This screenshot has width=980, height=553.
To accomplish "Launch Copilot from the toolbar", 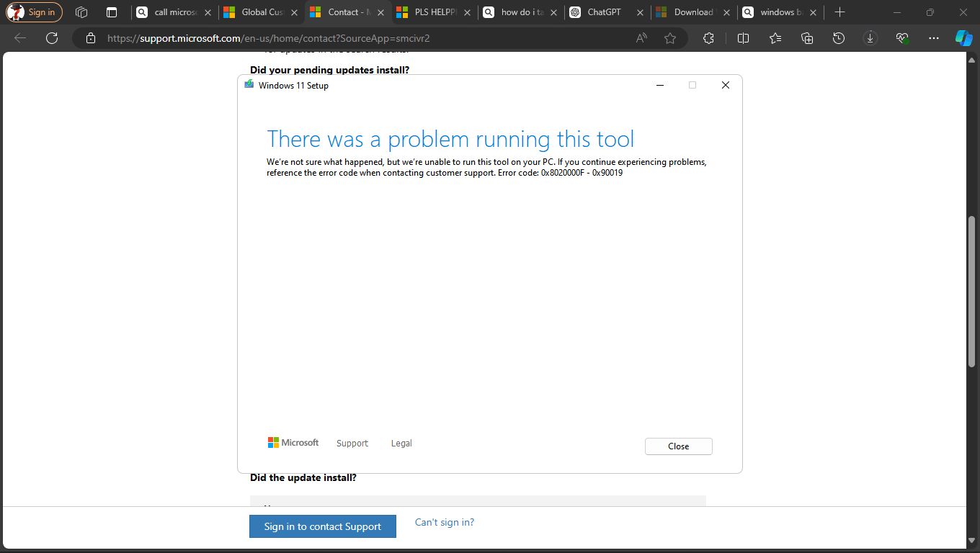I will 963,38.
